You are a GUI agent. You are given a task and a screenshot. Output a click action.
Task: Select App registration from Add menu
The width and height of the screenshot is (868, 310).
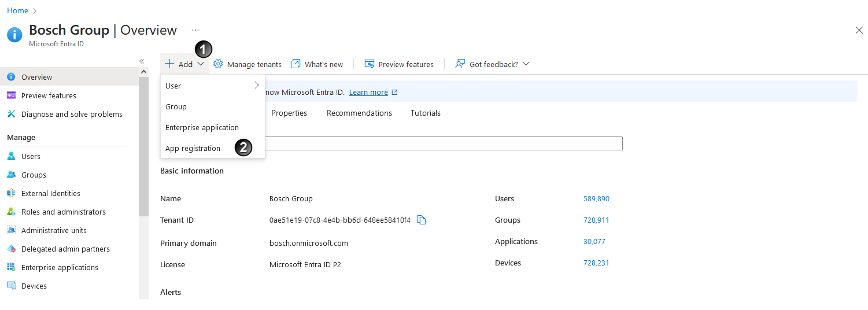click(213, 148)
